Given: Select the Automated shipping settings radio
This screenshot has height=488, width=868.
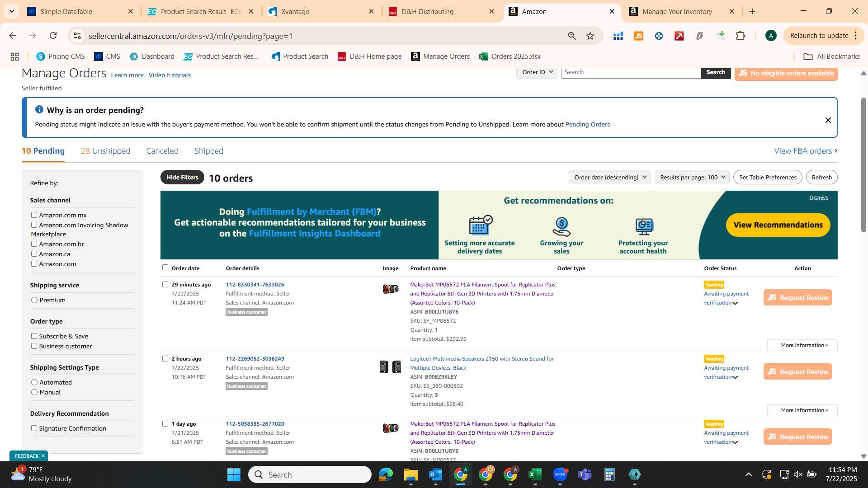Looking at the screenshot, I should (34, 382).
